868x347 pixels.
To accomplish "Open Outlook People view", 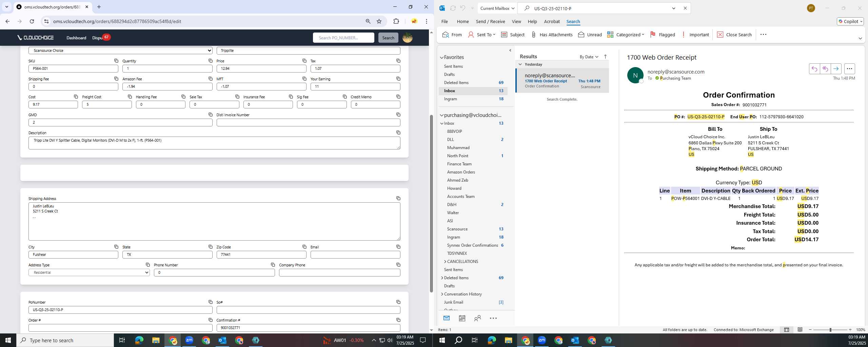I will point(477,318).
